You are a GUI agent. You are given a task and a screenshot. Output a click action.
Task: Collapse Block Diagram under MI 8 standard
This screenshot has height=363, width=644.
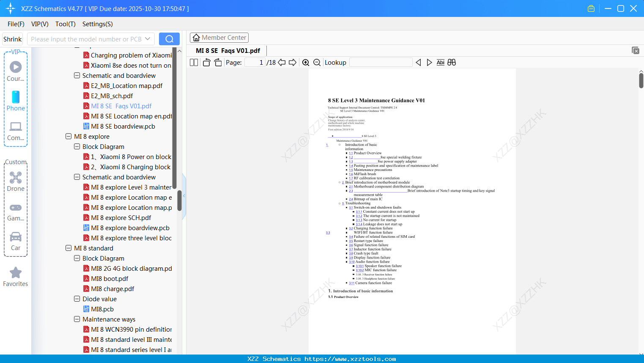77,258
